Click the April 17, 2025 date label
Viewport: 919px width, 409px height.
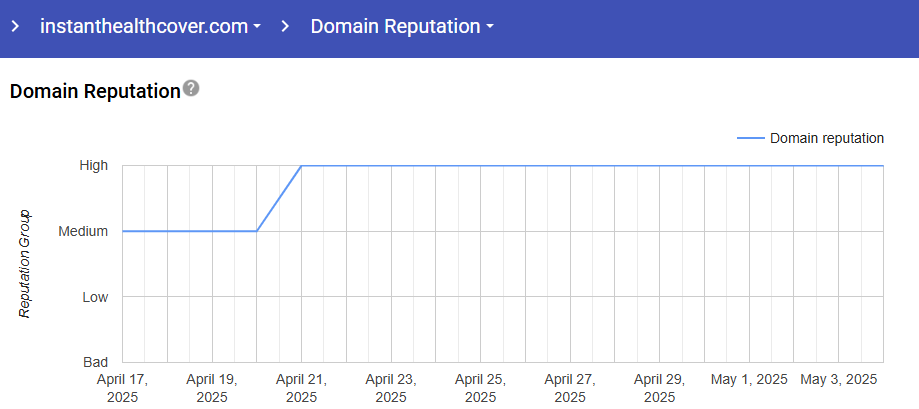[122, 388]
